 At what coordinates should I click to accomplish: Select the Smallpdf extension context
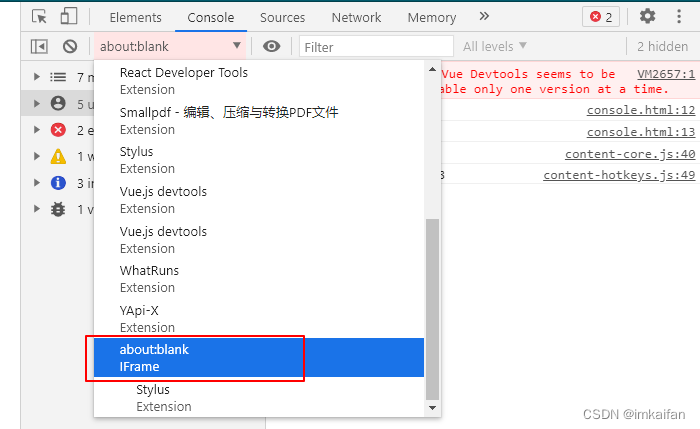259,121
